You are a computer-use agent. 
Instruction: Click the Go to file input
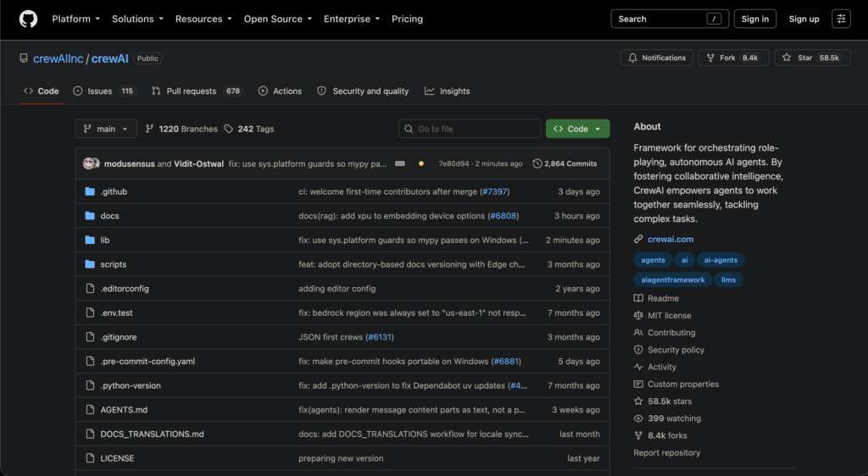470,129
